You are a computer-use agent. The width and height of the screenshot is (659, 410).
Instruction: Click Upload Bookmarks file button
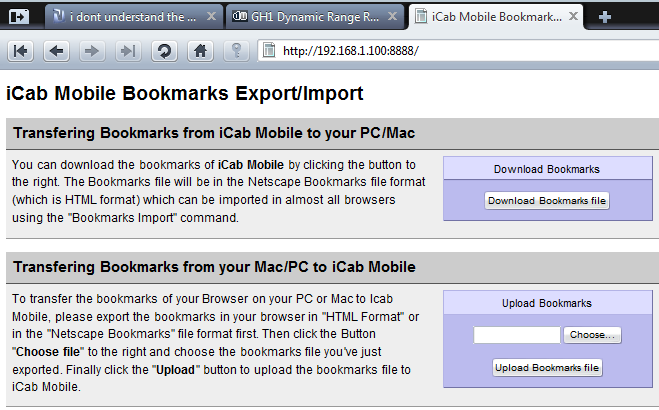coord(547,368)
